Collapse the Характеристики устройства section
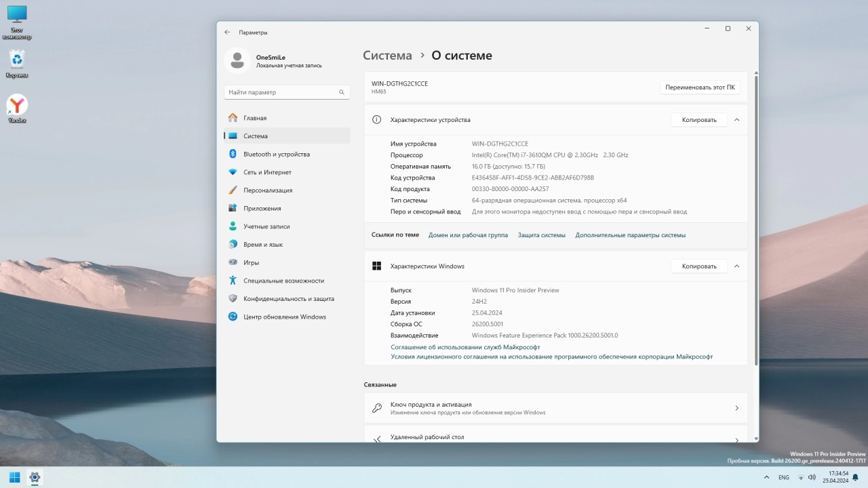Image resolution: width=868 pixels, height=488 pixels. 736,120
